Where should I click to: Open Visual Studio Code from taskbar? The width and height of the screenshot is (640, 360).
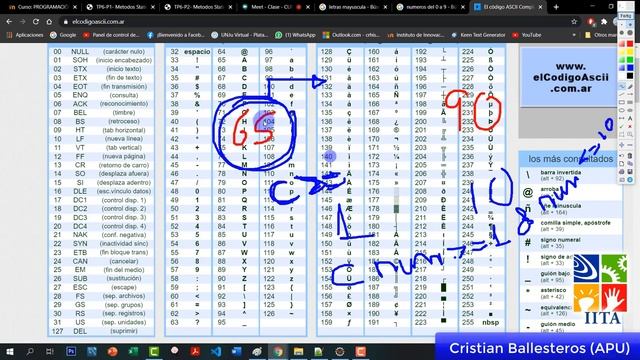click(x=216, y=351)
